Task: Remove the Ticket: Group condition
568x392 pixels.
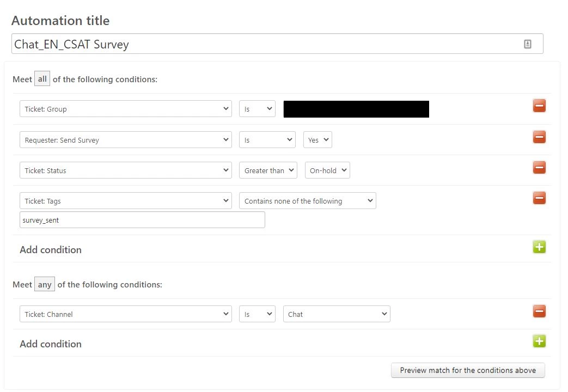Action: tap(539, 106)
